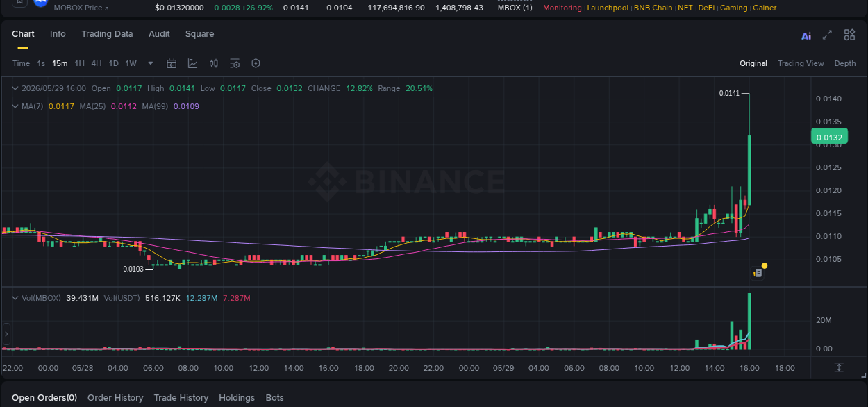Collapse the OHLC date info row
The height and width of the screenshot is (407, 868).
point(15,88)
